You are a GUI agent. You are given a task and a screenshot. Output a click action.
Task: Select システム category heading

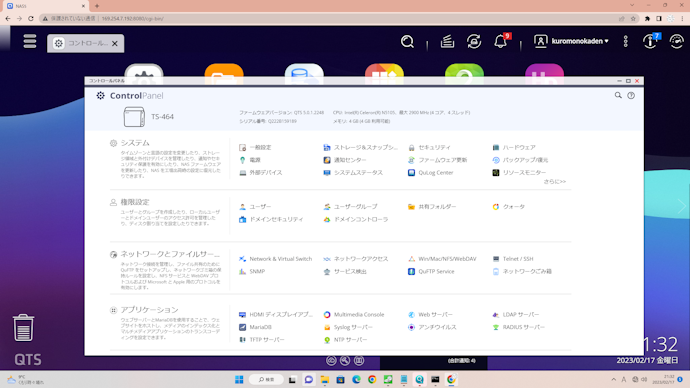pyautogui.click(x=135, y=143)
